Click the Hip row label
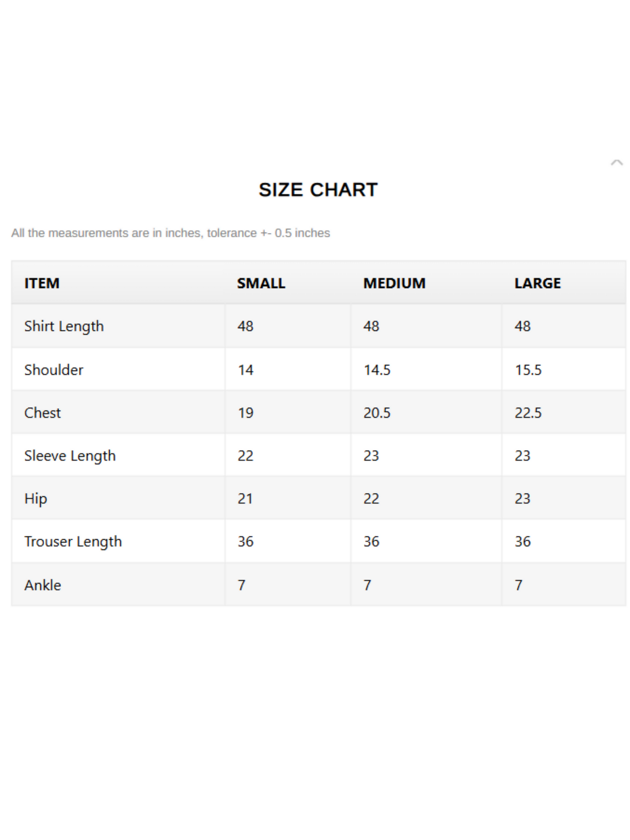 pos(35,499)
